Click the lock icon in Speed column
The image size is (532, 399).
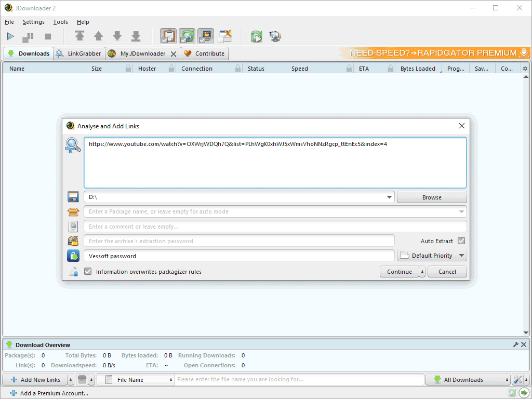pyautogui.click(x=349, y=68)
